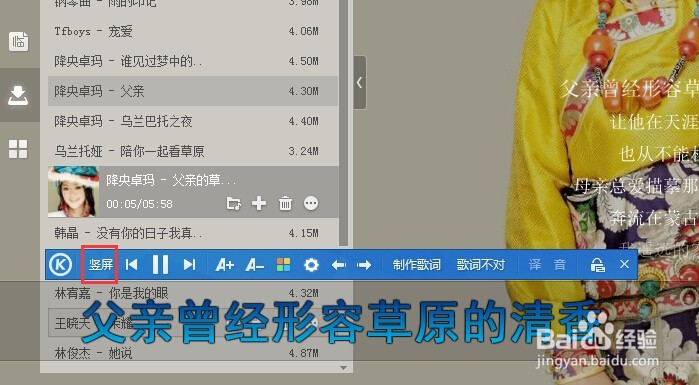Toggle lyrics translation with 译
The image size is (699, 385).
click(535, 265)
